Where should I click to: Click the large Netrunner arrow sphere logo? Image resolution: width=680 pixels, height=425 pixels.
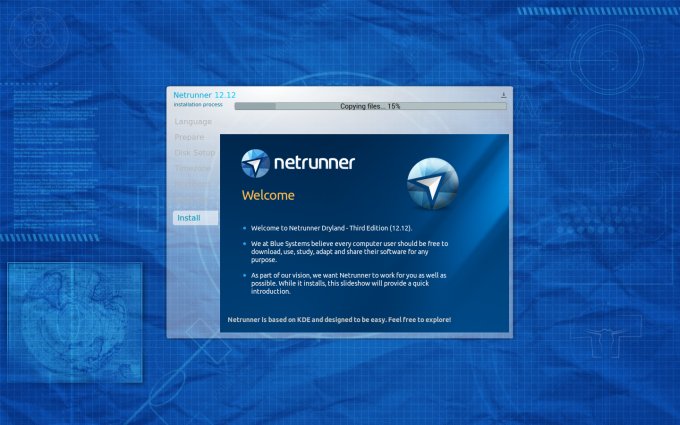tap(432, 184)
